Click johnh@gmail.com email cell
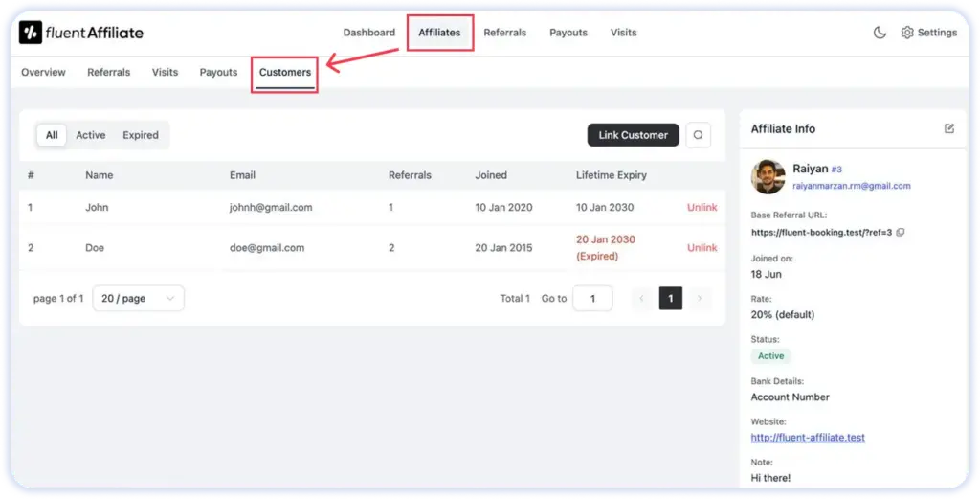This screenshot has width=980, height=499. pos(271,207)
